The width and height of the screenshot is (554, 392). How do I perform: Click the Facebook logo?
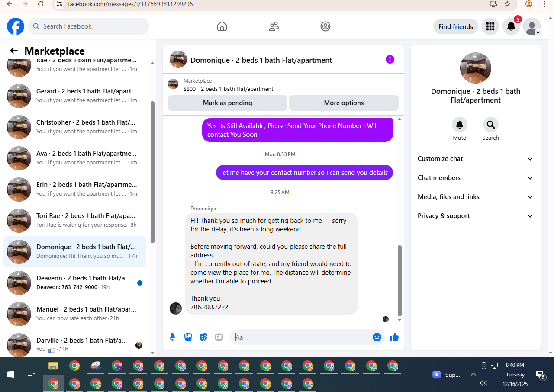coord(16,26)
